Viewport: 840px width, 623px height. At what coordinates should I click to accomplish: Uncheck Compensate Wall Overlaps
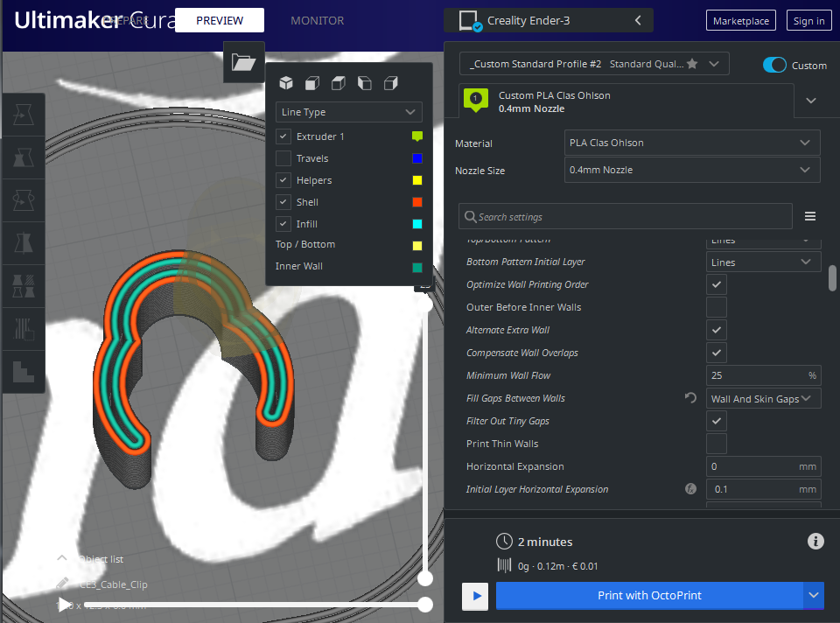coord(717,353)
